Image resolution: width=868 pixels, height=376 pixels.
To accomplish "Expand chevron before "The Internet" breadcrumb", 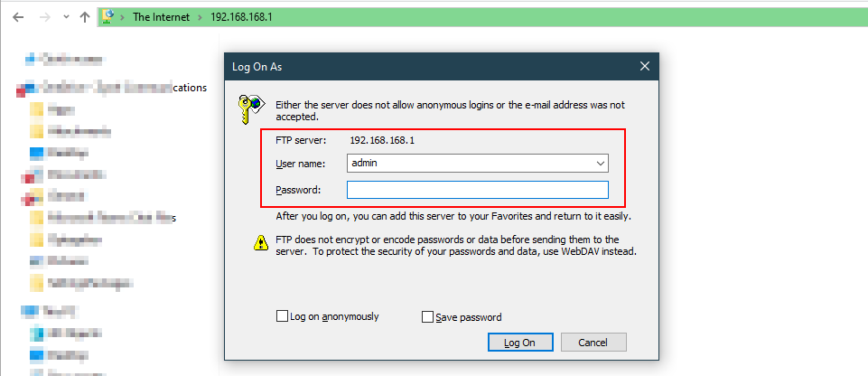I will click(x=122, y=17).
